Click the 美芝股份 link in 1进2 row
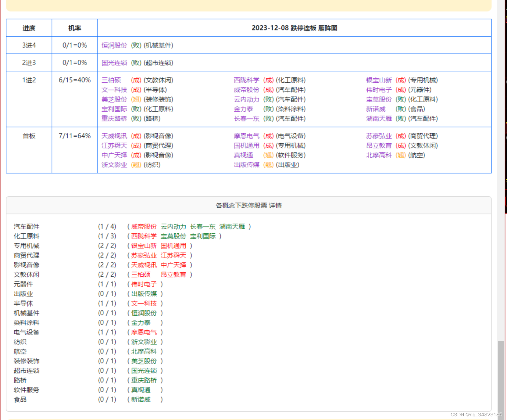This screenshot has height=420, width=507. tap(114, 99)
